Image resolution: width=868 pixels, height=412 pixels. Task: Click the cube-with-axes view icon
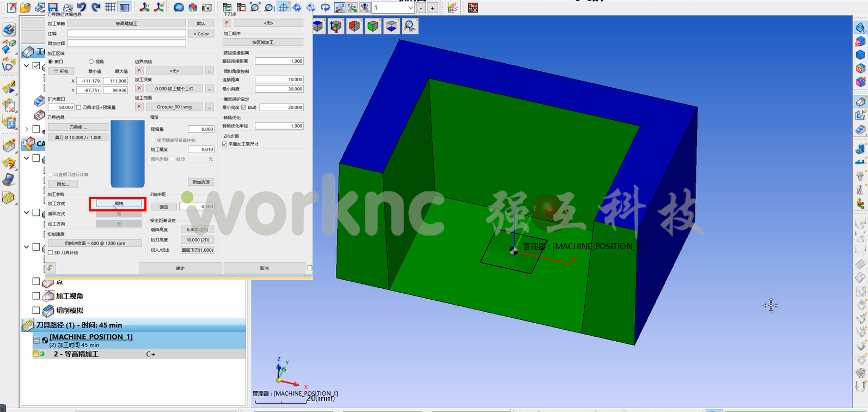[336, 26]
